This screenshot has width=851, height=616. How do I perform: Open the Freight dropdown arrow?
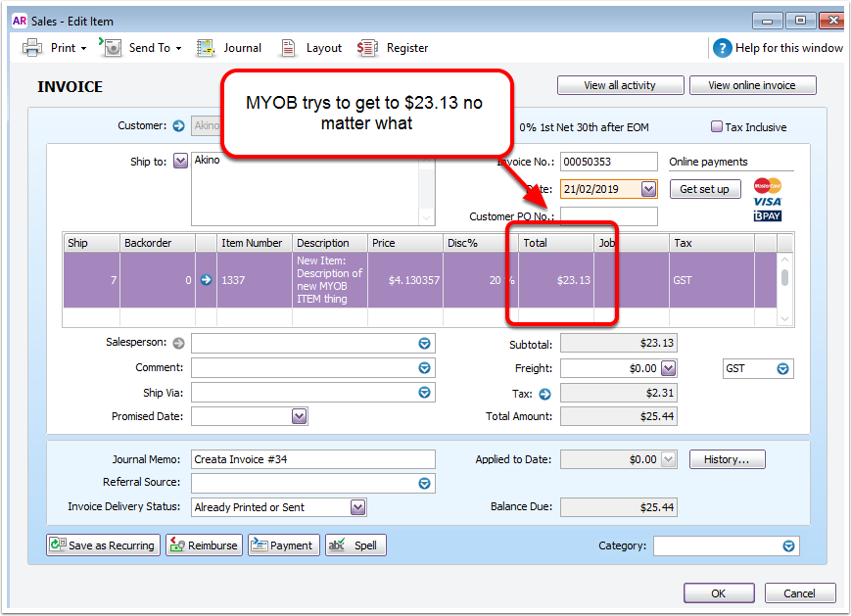tap(669, 368)
